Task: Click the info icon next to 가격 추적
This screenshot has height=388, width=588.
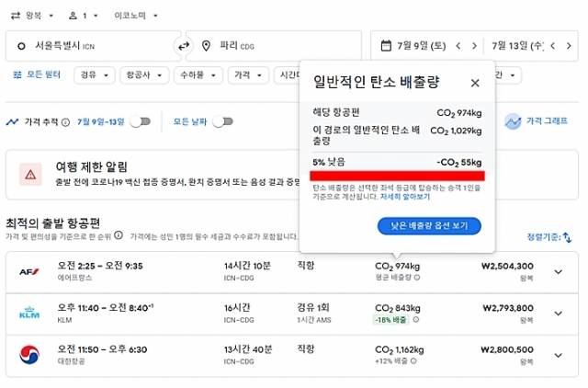Action: tap(65, 122)
